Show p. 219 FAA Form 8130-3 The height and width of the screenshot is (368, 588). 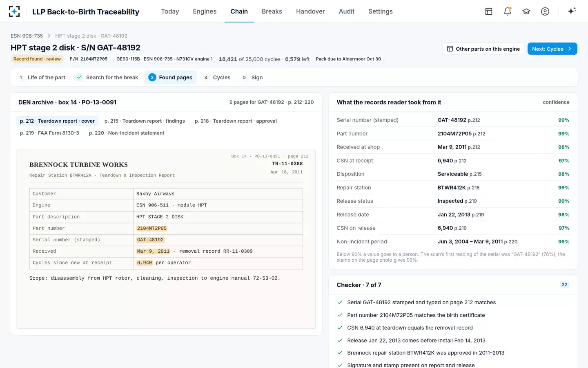point(49,133)
